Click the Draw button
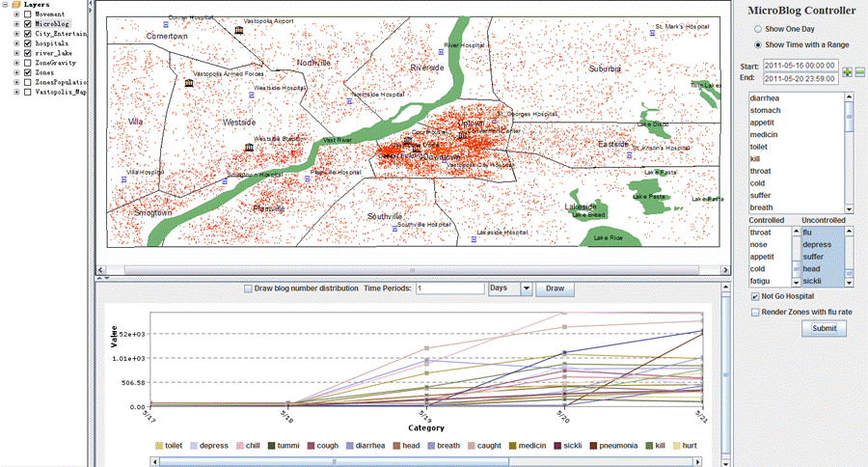The width and height of the screenshot is (868, 467). click(x=555, y=288)
